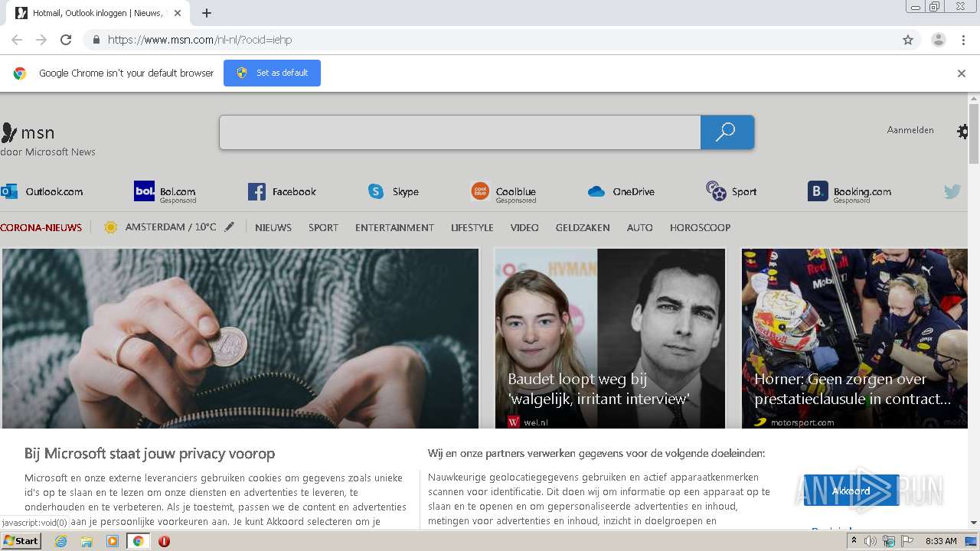980x551 pixels.
Task: Open volume control in system tray
Action: coord(871,541)
